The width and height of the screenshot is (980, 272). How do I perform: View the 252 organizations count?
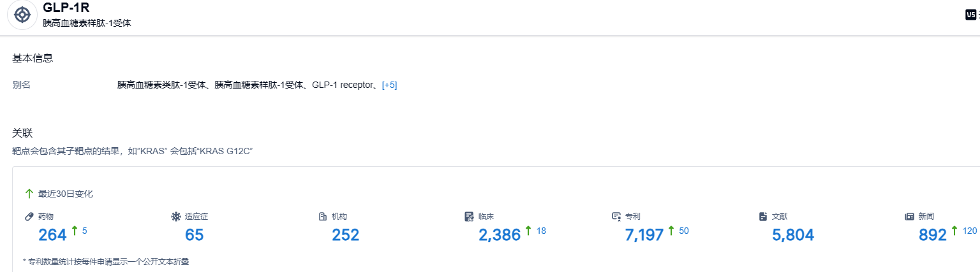[345, 235]
